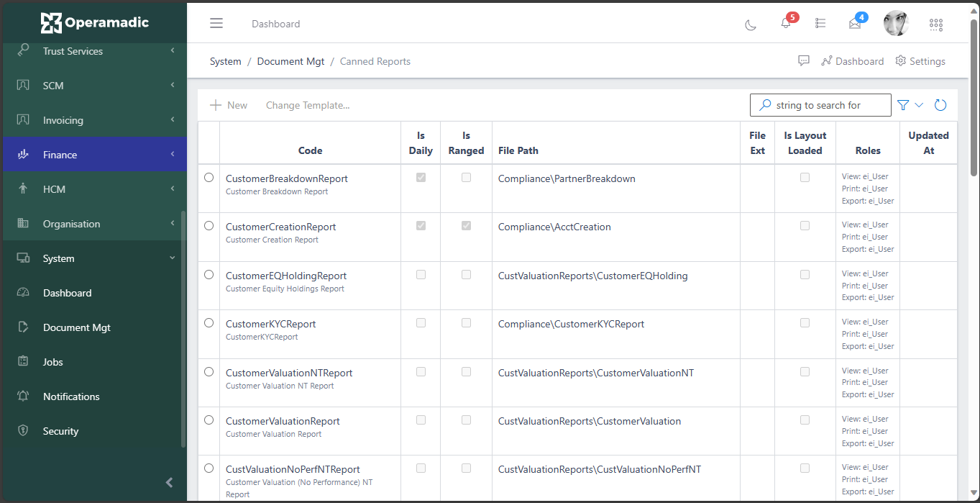Expand Trust Services menu chevron
Image resolution: width=980 pixels, height=503 pixels.
point(173,50)
